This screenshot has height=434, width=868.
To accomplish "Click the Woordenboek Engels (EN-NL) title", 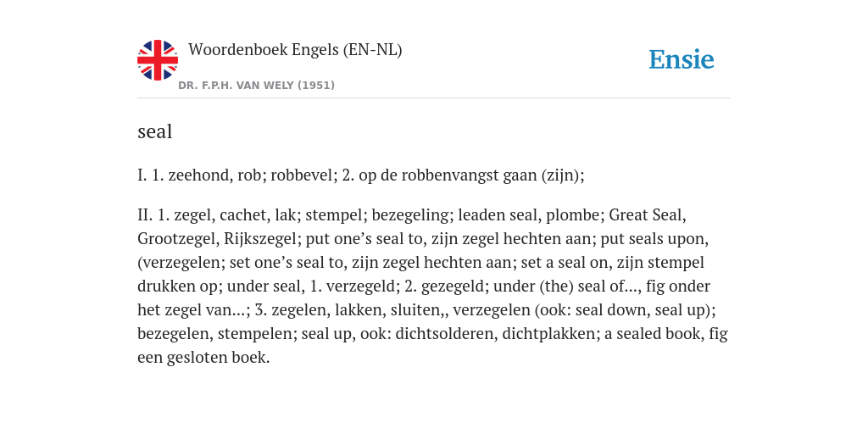I will pyautogui.click(x=295, y=50).
